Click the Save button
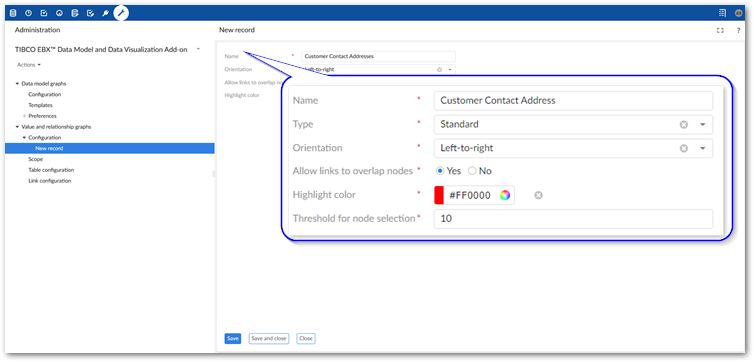The image size is (754, 362). [233, 338]
